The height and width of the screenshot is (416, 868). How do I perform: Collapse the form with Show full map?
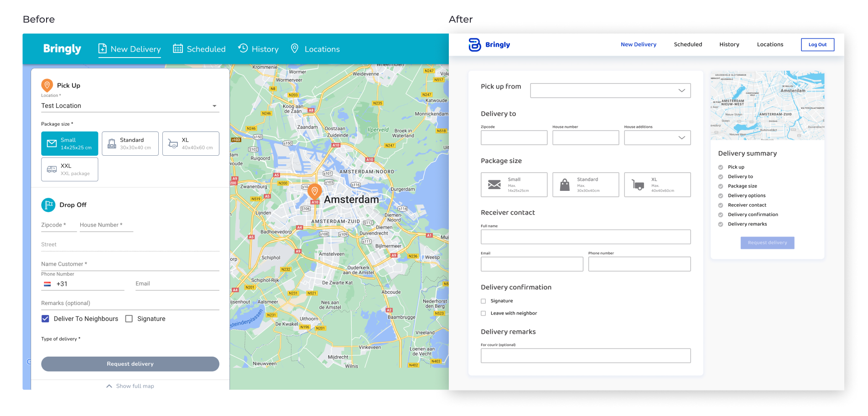130,386
